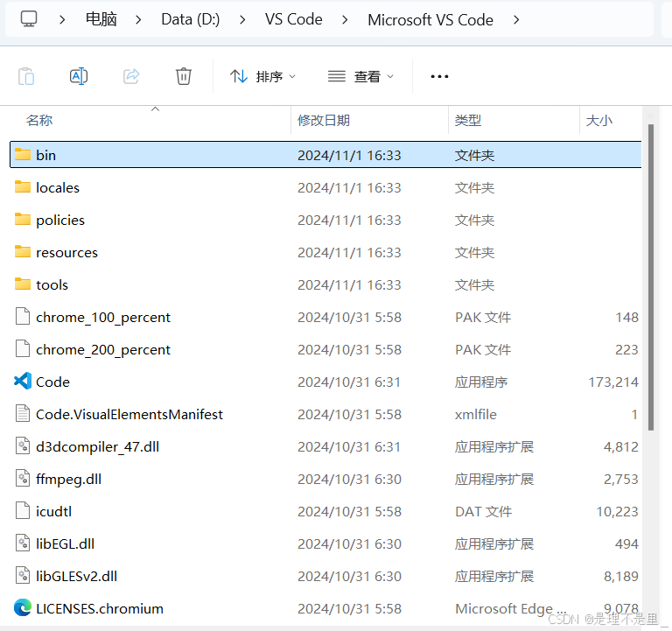Click the vertical scrollbar thumb

[651, 277]
